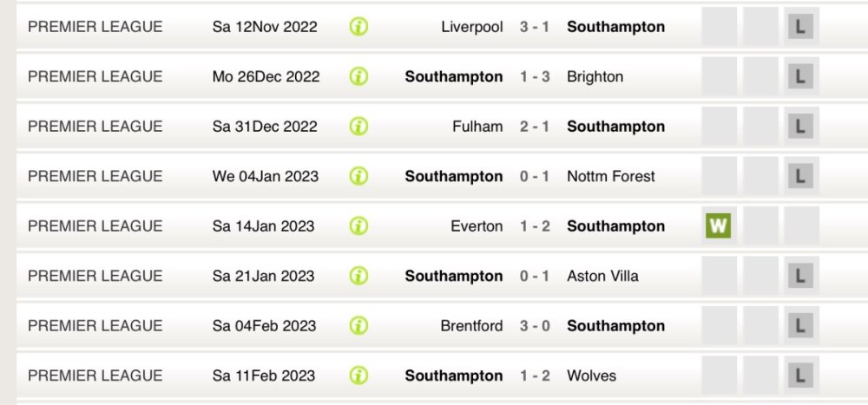Viewport: 868px width, 405px height.
Task: Click Liverpool team name
Action: [471, 27]
